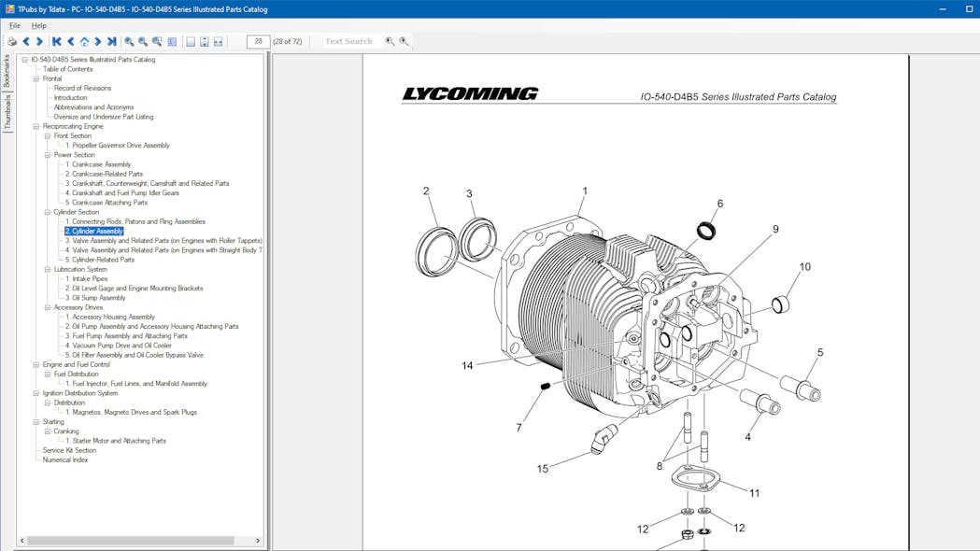Screen dimensions: 980x551
Task: Open 2. Crankcase-Related Parts
Action: click(104, 174)
